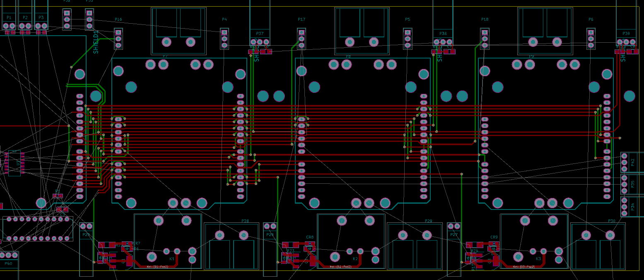The height and width of the screenshot is (280, 644).
Task: Click the CR7 diode label
Action: pyautogui.click(x=136, y=243)
